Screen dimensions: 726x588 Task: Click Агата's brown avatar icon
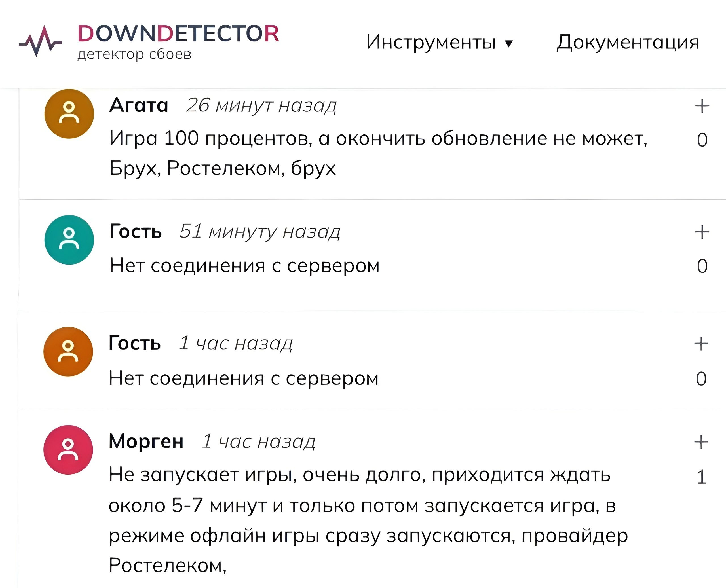click(69, 114)
